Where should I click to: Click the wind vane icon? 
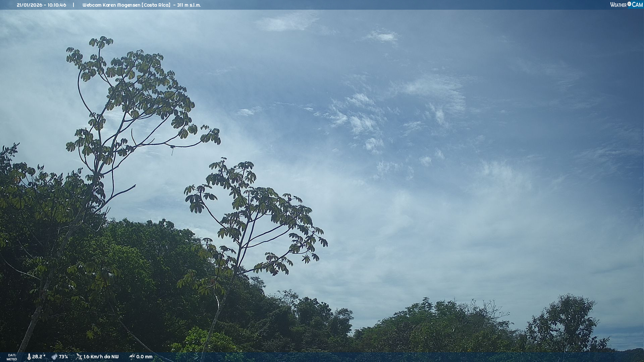point(79,357)
